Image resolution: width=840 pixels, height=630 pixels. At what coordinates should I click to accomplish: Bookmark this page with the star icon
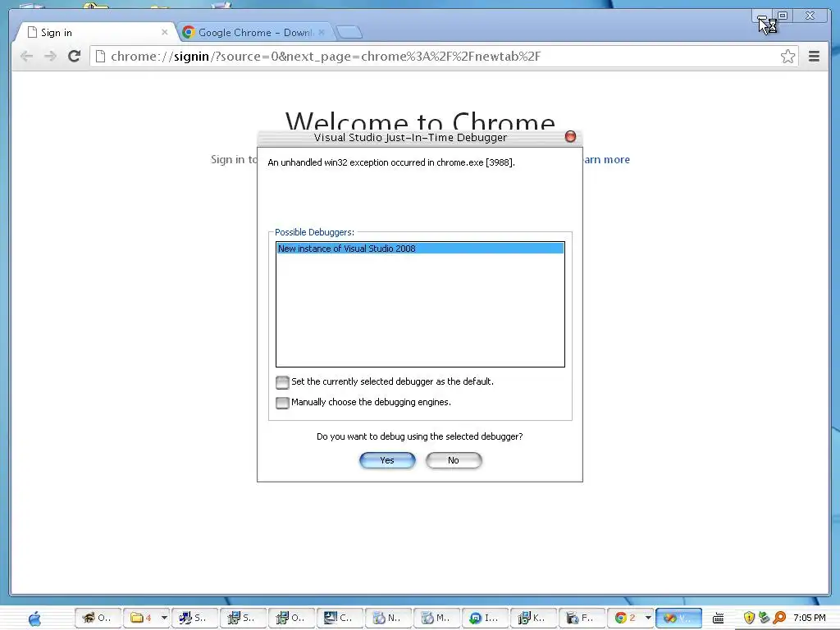787,57
